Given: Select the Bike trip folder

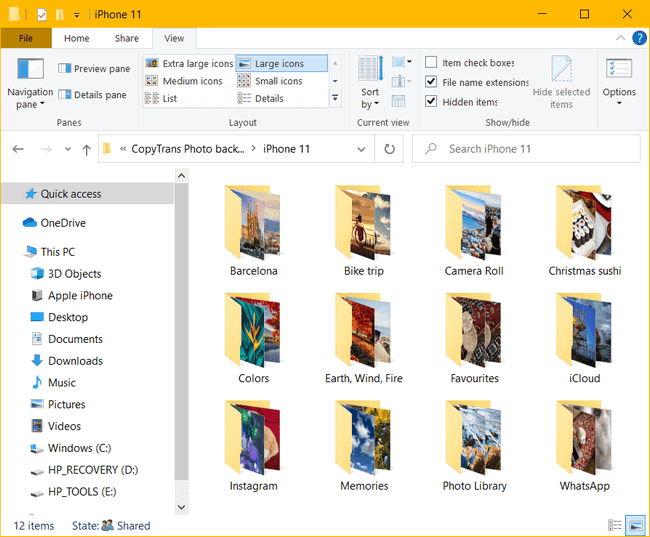Looking at the screenshot, I should 364,231.
